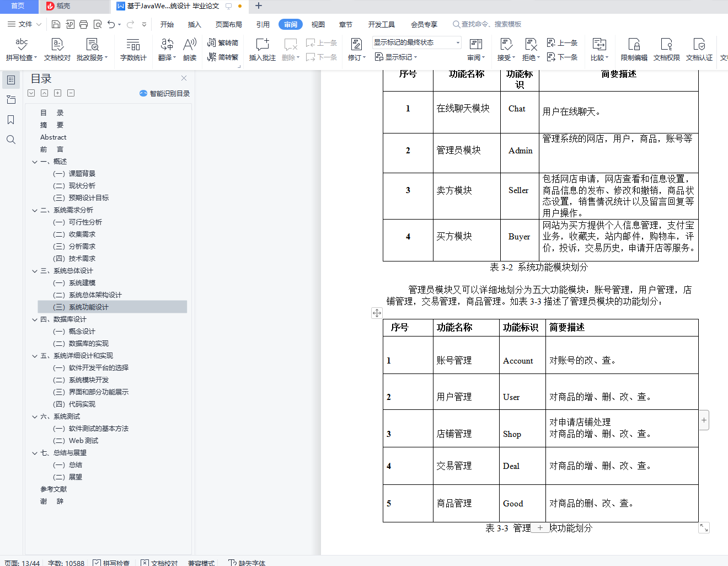Save the document from quick toolbar

tap(56, 24)
